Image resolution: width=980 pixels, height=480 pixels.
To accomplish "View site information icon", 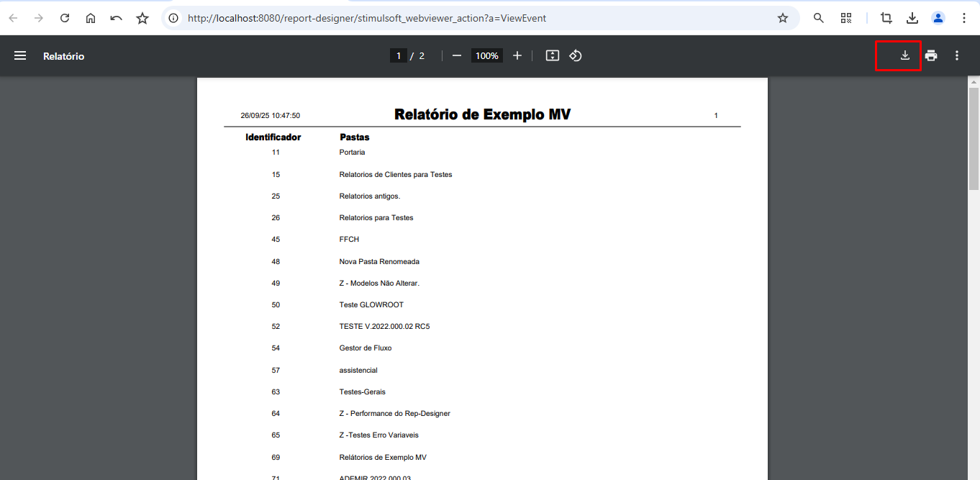I will point(174,18).
